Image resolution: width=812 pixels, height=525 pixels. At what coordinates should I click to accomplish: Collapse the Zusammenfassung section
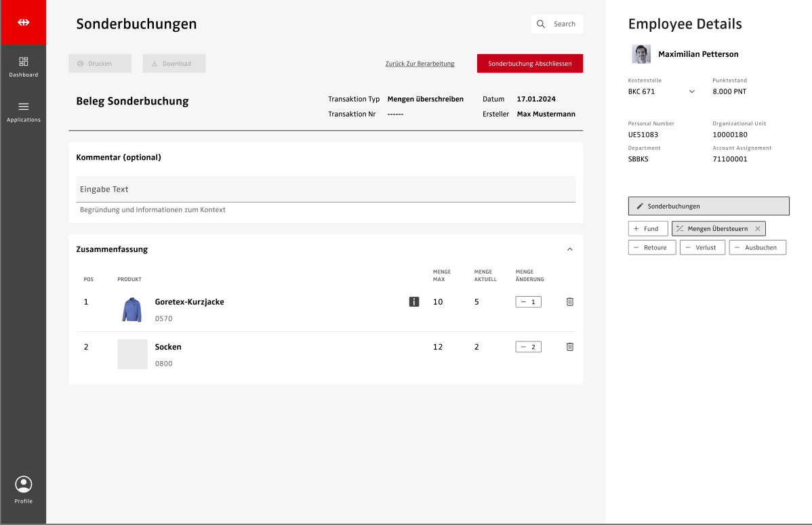coord(569,249)
